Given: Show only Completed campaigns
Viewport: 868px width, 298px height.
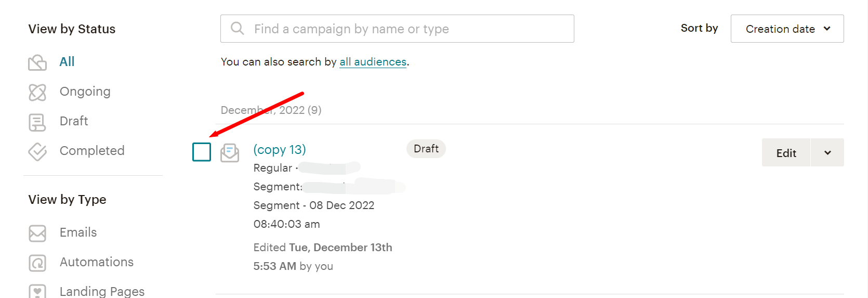Looking at the screenshot, I should (92, 151).
